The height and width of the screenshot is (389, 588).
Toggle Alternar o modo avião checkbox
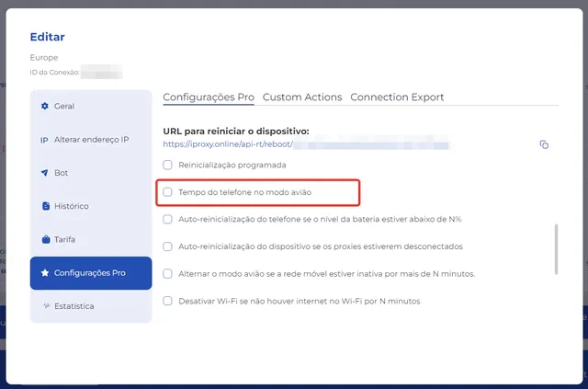[x=167, y=274]
